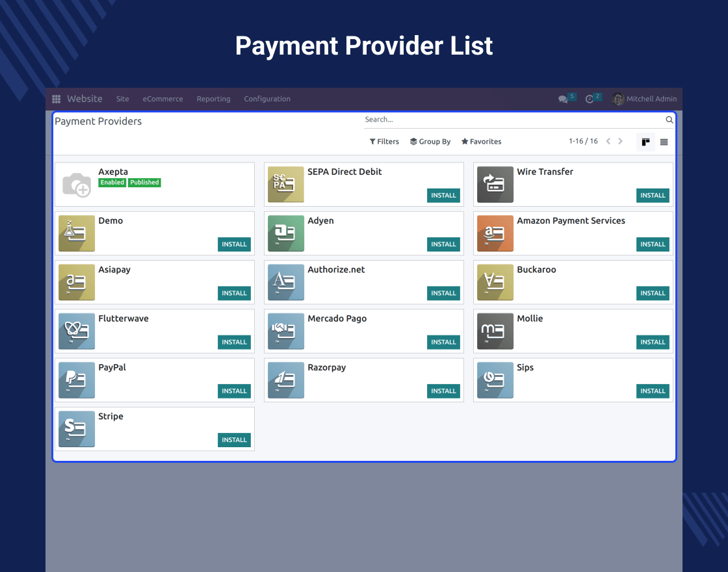Click the Amazon Payment Services icon
This screenshot has height=572, width=728.
click(x=495, y=233)
